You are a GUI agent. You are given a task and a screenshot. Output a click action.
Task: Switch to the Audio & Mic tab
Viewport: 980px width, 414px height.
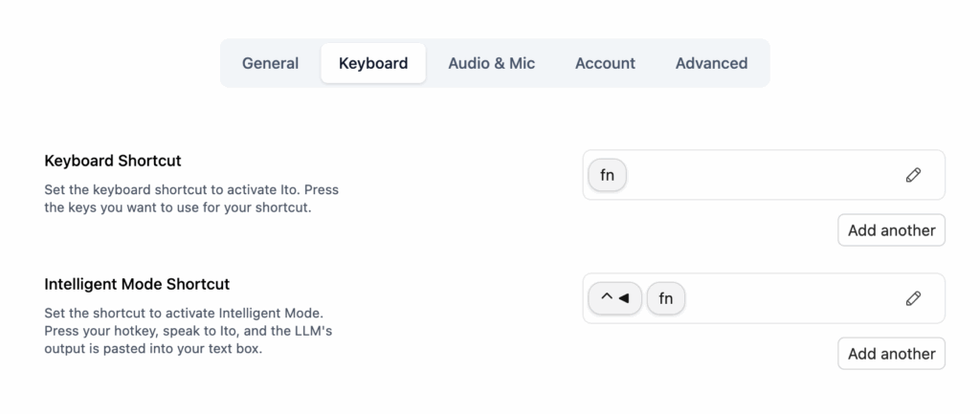click(x=491, y=63)
